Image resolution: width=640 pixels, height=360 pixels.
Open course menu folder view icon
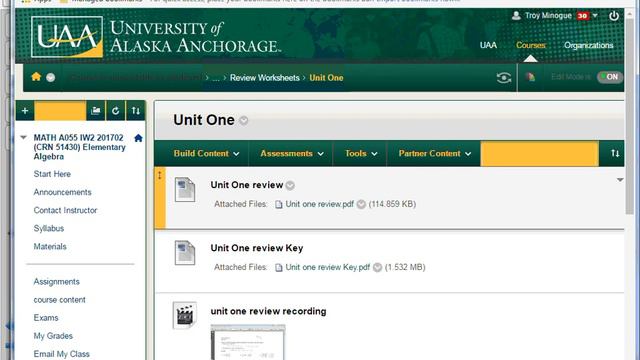[x=96, y=111]
